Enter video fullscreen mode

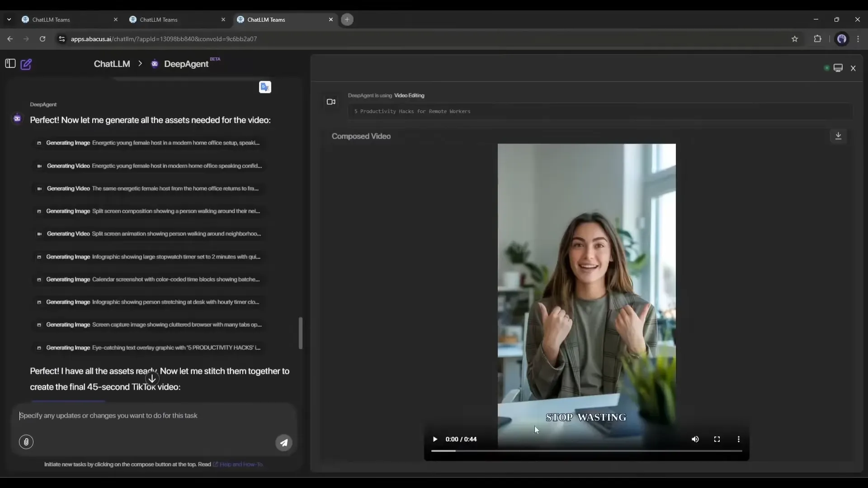click(717, 439)
